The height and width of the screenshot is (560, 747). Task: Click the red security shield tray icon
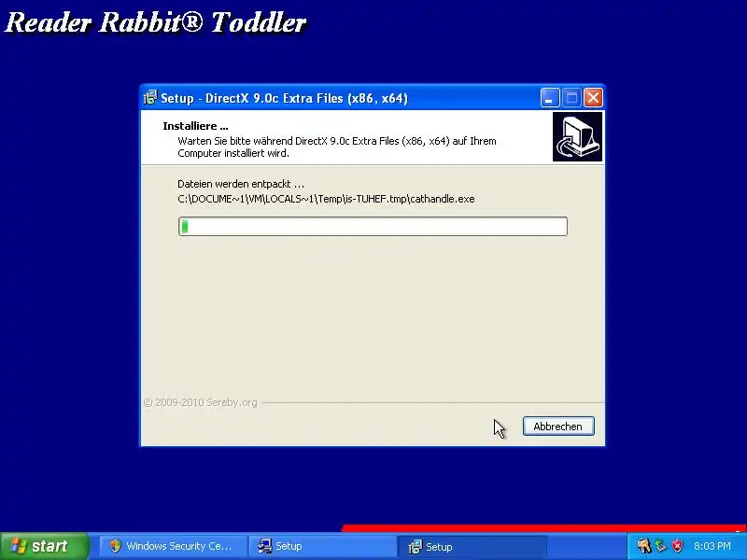point(677,546)
